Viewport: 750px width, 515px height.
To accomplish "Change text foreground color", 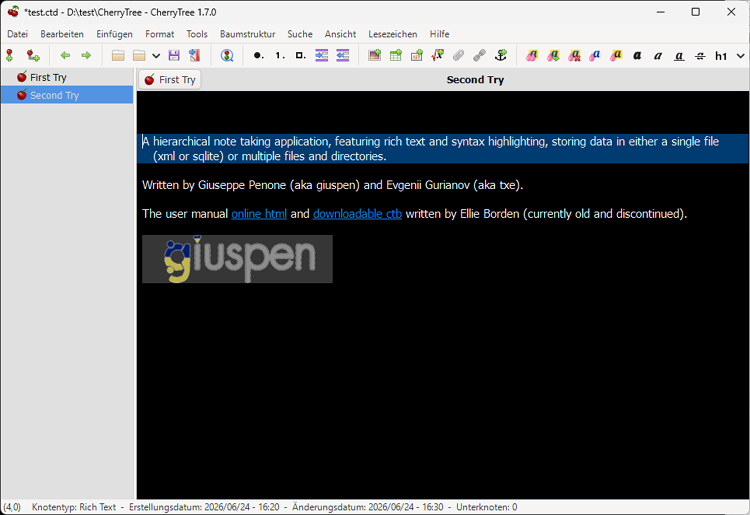I will [x=595, y=55].
